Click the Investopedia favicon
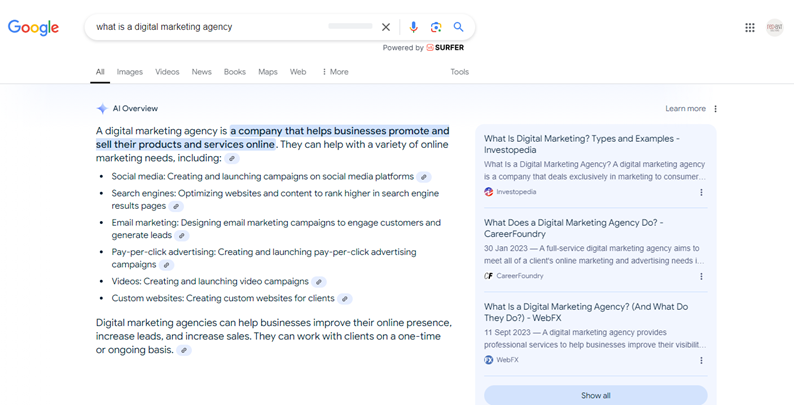The width and height of the screenshot is (794, 405). pyautogui.click(x=489, y=192)
